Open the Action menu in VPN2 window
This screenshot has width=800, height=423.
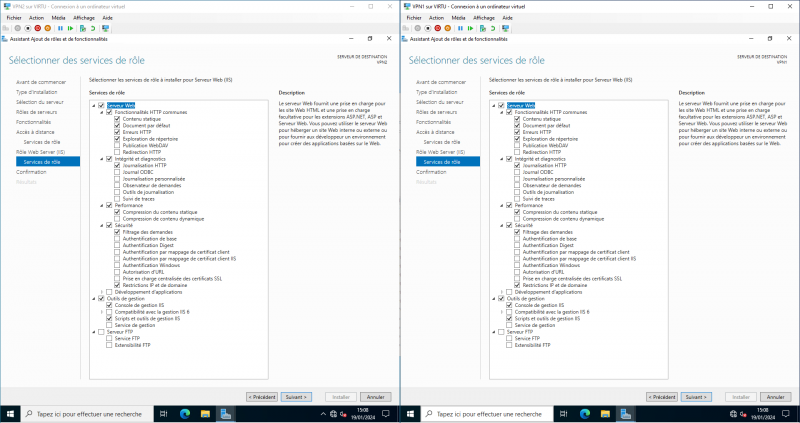36,18
